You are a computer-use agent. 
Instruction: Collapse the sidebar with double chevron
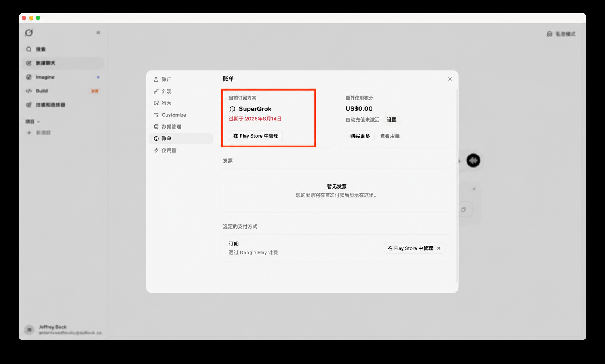coord(98,33)
